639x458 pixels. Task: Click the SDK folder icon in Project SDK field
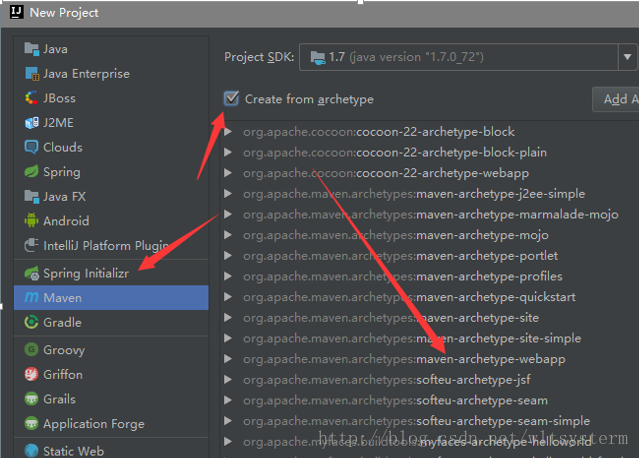[318, 57]
